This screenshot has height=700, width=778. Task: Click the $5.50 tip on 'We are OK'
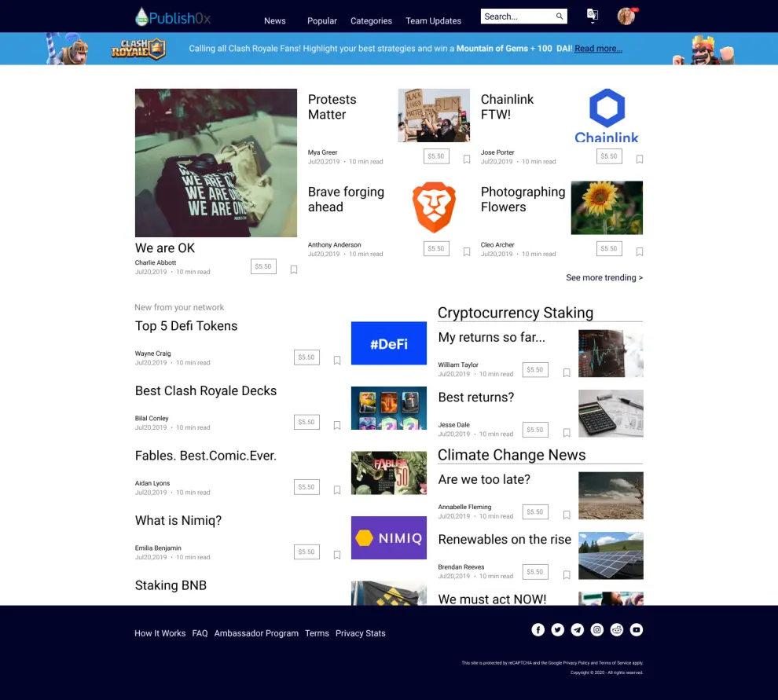coord(263,266)
